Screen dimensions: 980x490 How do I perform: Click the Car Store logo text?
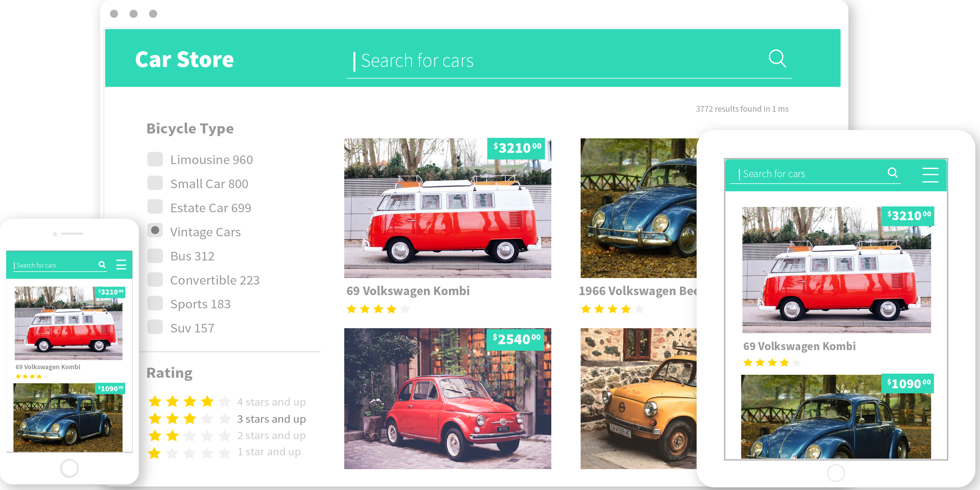pyautogui.click(x=185, y=59)
